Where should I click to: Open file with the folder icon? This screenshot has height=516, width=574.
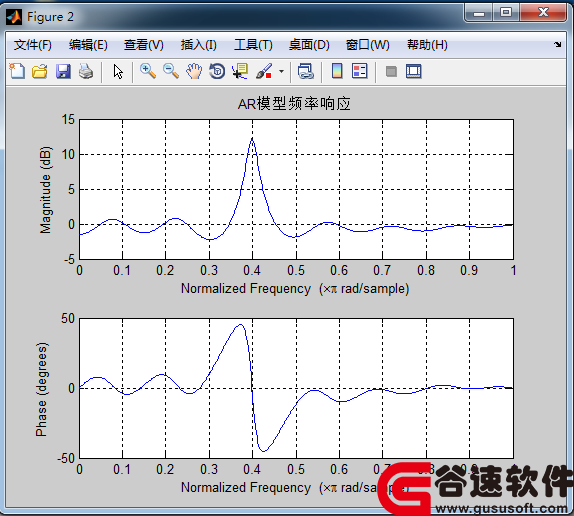pos(40,71)
